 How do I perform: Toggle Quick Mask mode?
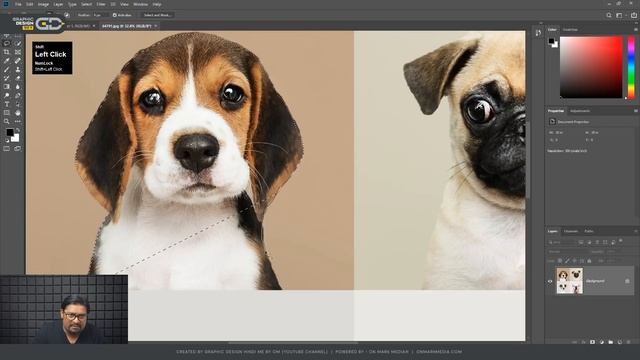pos(7,149)
